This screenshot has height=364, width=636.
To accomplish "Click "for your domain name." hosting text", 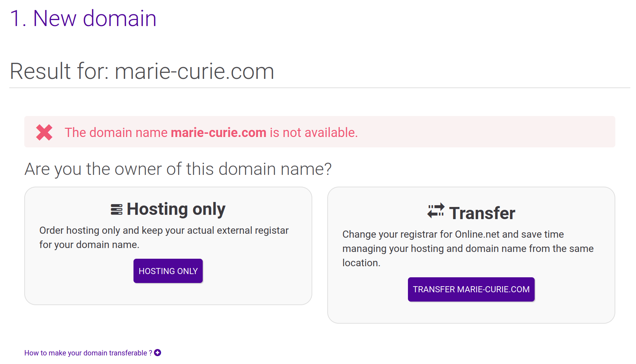I will pos(89,245).
